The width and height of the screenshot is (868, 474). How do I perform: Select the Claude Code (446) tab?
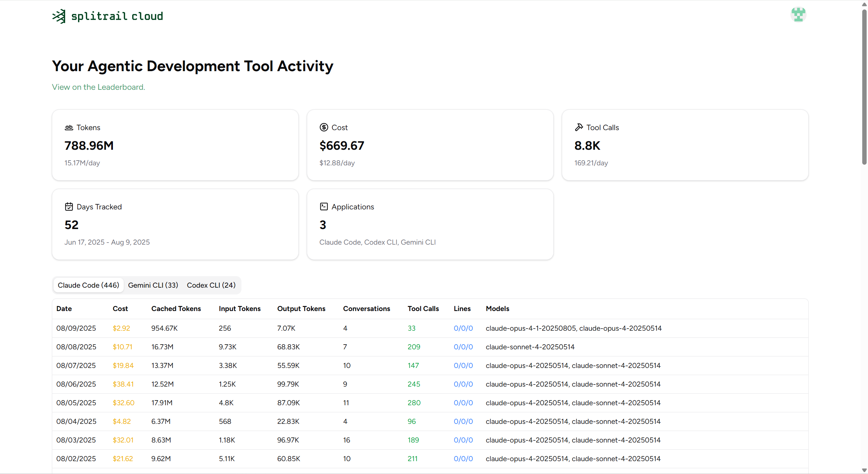pos(88,285)
